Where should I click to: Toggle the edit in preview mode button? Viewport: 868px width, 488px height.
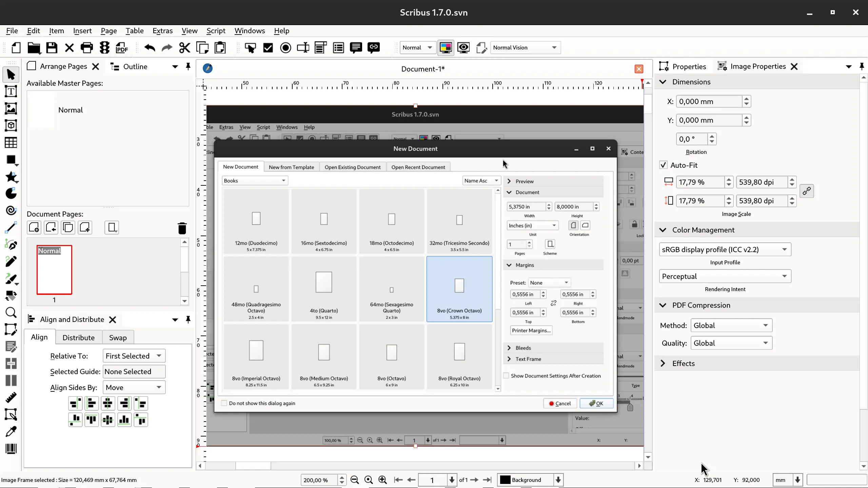pos(481,48)
